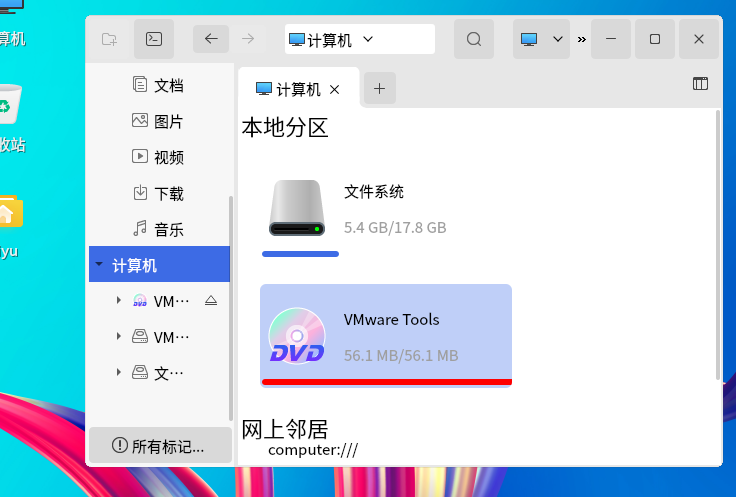Click the 文件系统 blue usage bar

300,254
